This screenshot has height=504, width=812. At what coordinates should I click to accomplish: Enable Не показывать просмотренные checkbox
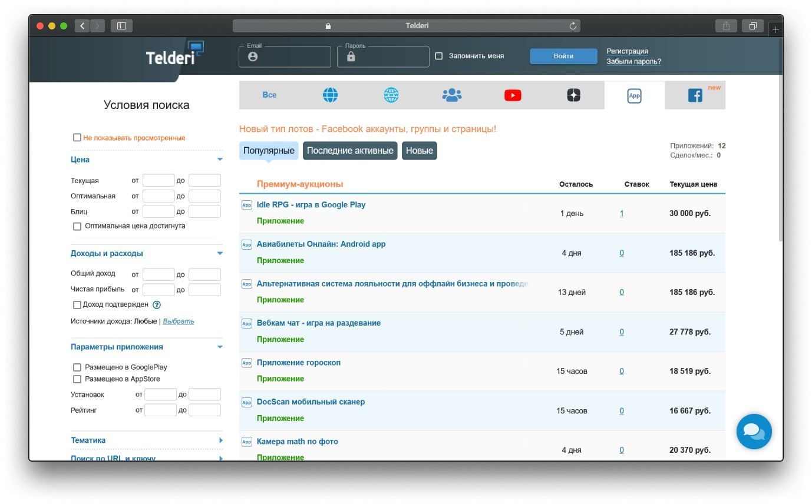pos(77,137)
